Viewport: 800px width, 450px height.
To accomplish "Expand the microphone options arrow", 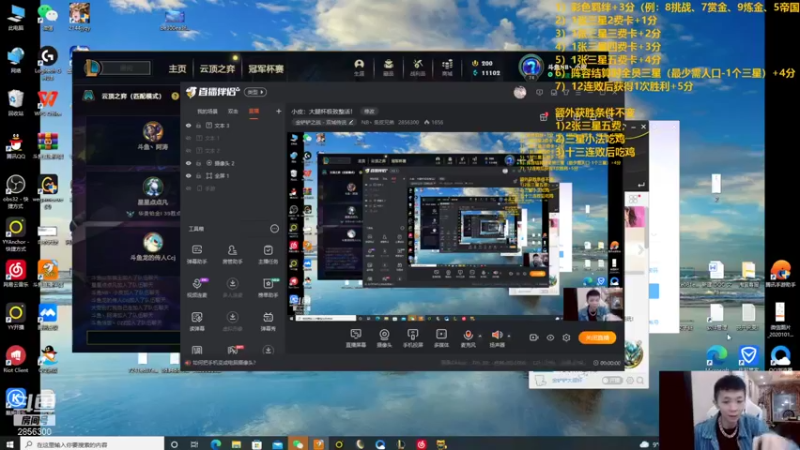I will (x=480, y=336).
